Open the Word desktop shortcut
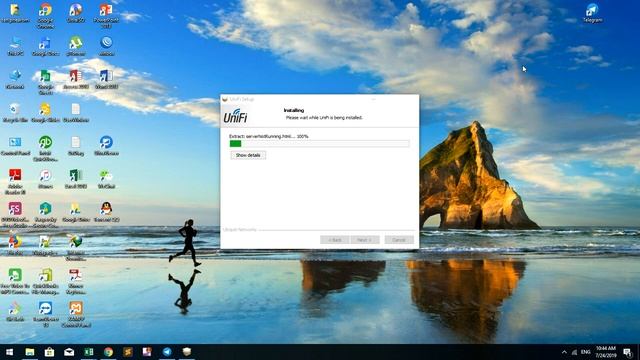This screenshot has height=360, width=640. click(106, 79)
